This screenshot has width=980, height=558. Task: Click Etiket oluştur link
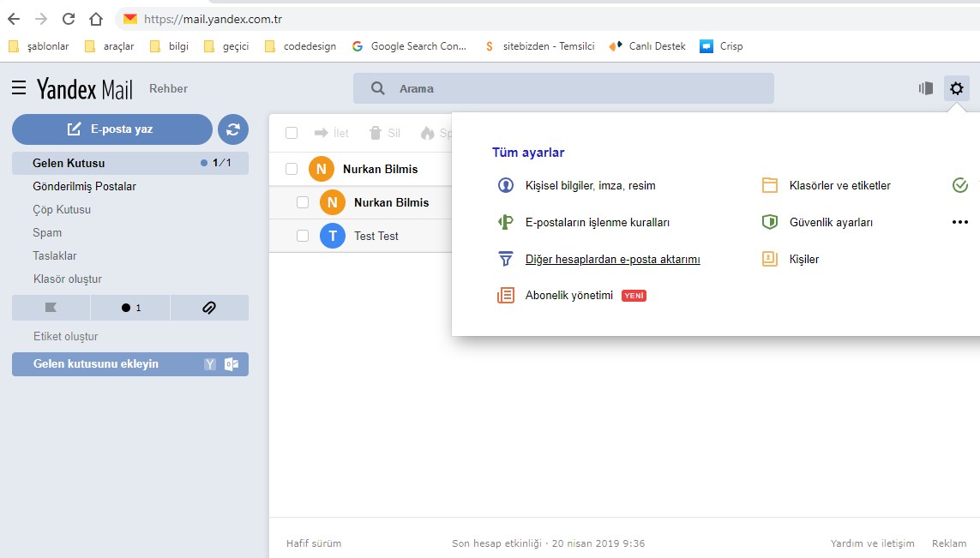tap(66, 336)
